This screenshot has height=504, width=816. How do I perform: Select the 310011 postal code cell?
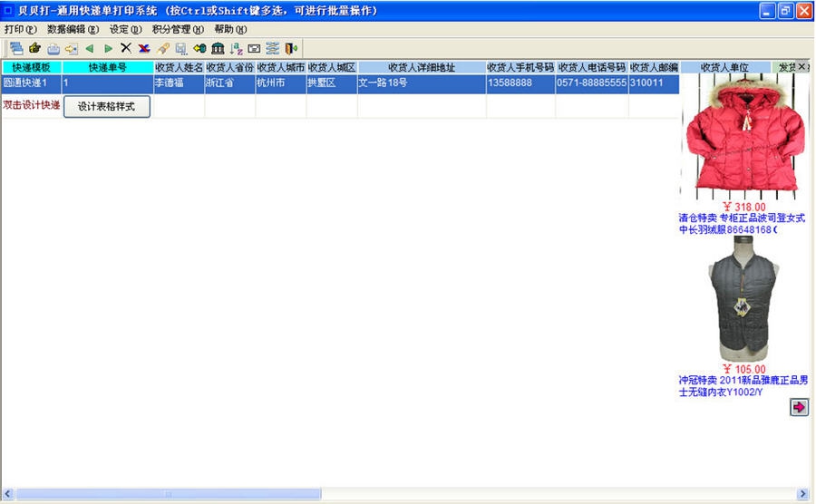(654, 83)
